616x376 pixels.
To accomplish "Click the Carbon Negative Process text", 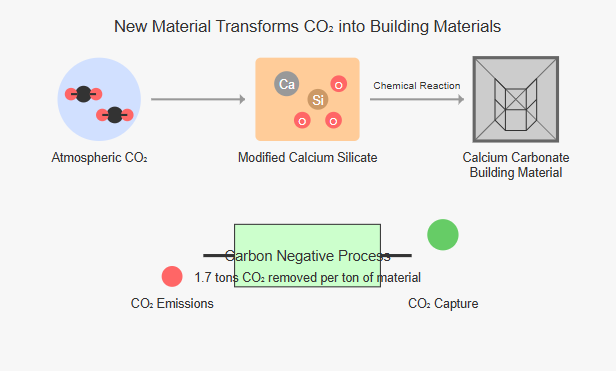I will (x=308, y=256).
